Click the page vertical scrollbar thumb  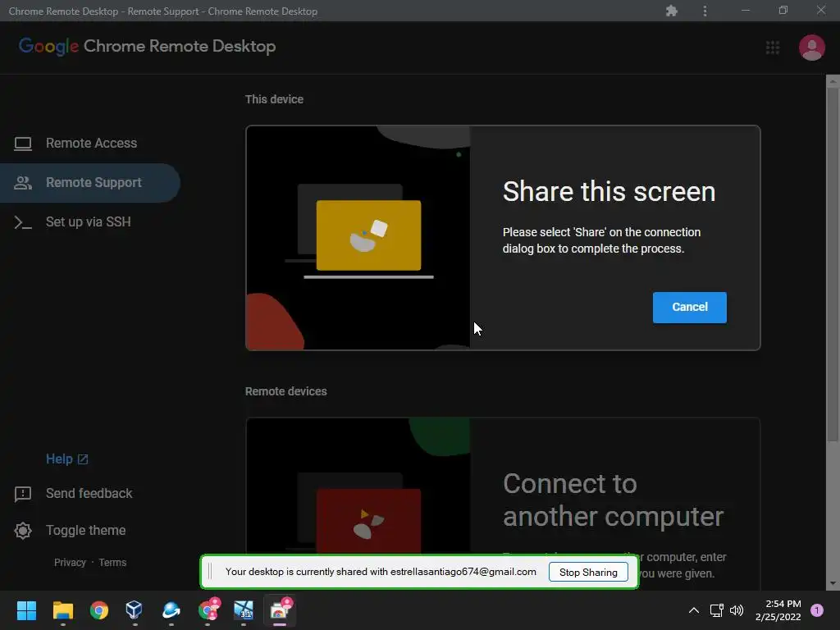click(833, 265)
